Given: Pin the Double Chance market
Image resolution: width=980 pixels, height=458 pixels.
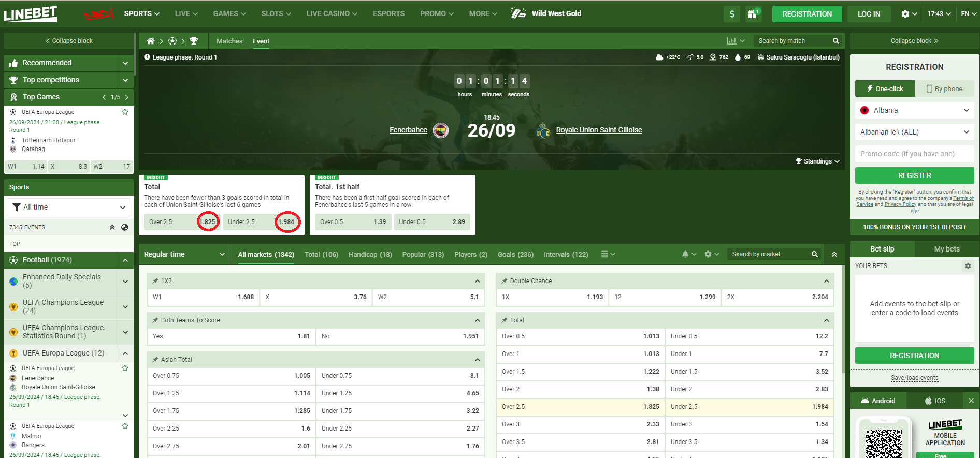Looking at the screenshot, I should [x=504, y=281].
